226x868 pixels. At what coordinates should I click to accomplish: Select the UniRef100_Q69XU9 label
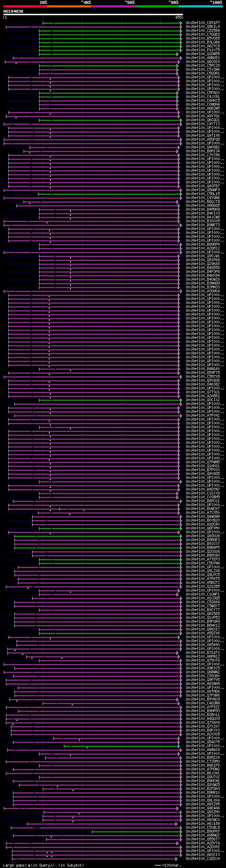203,536
